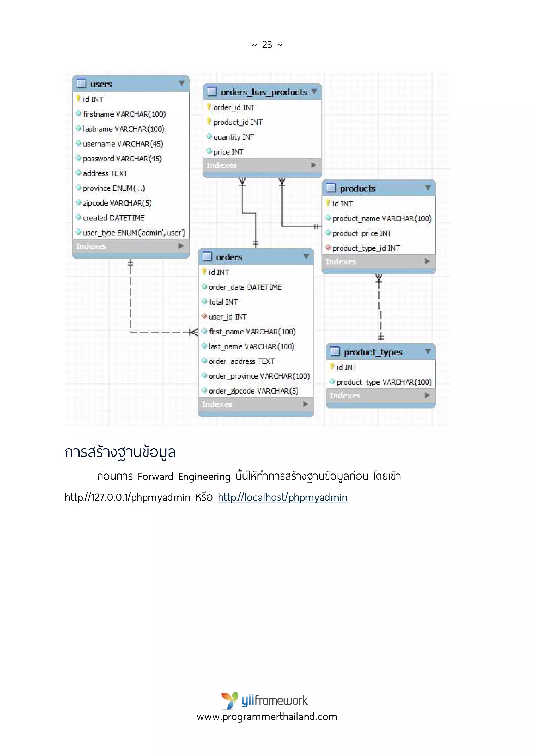534x756 pixels.
Task: Click the http://127.0.0.1/phpmyadmin text
Action: pos(127,497)
